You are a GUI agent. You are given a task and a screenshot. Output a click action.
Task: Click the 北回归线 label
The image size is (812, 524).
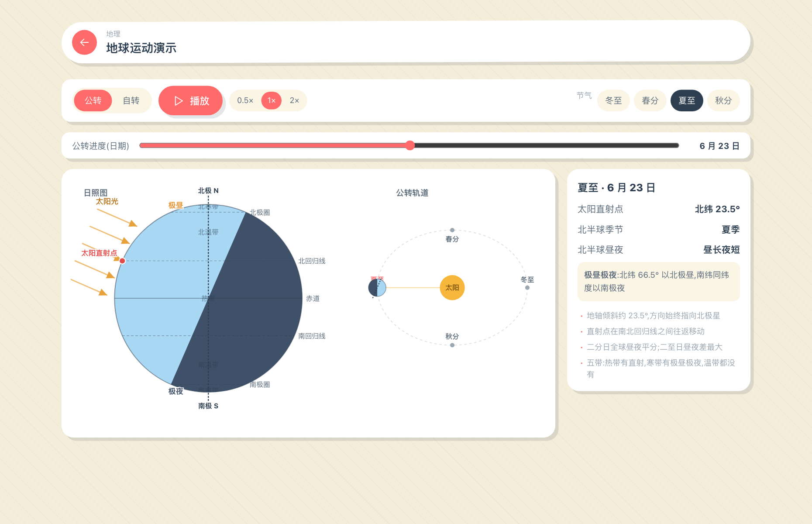pyautogui.click(x=312, y=261)
